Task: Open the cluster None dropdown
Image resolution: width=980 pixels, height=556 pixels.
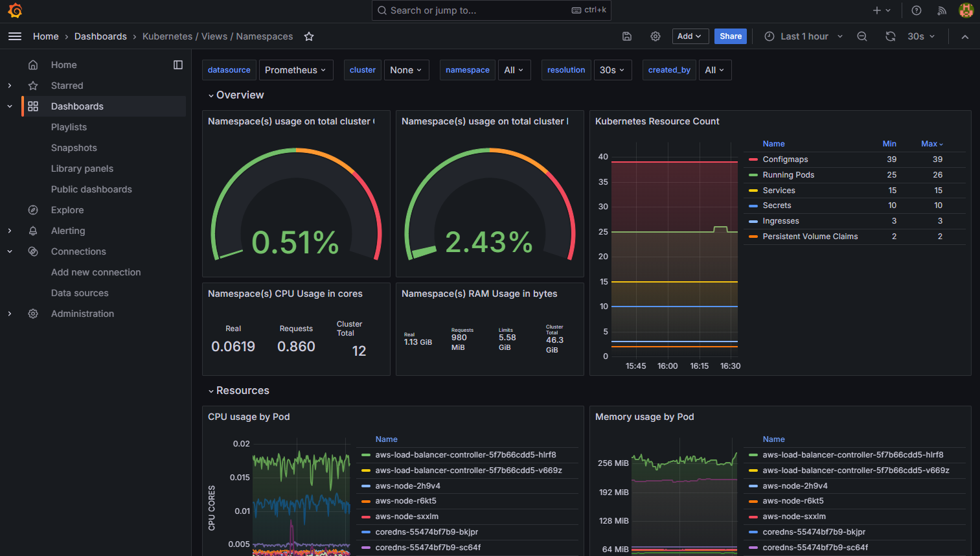Action: click(406, 70)
